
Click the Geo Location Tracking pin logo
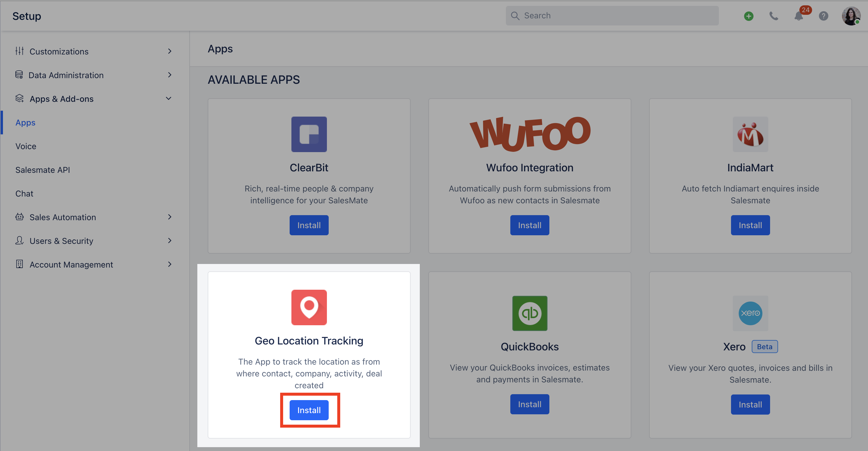pyautogui.click(x=309, y=307)
